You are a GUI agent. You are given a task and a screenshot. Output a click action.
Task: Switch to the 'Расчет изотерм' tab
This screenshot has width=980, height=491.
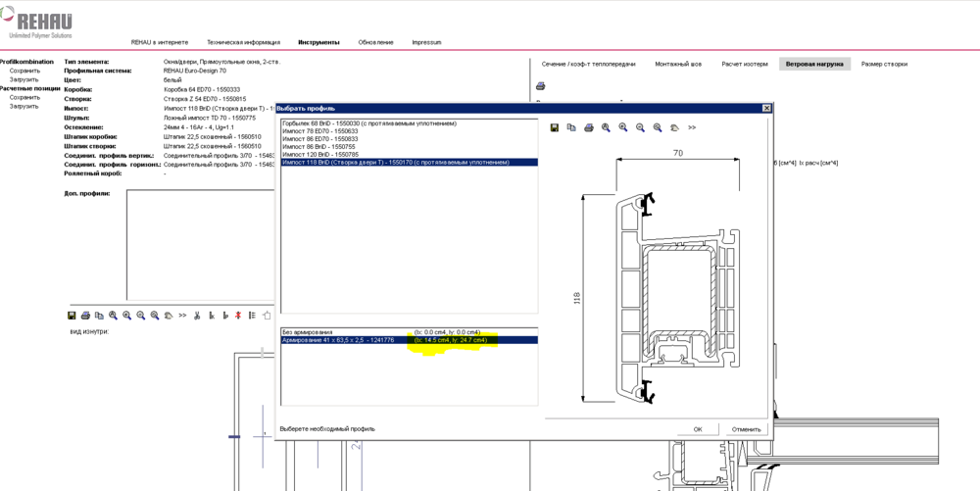click(x=745, y=64)
